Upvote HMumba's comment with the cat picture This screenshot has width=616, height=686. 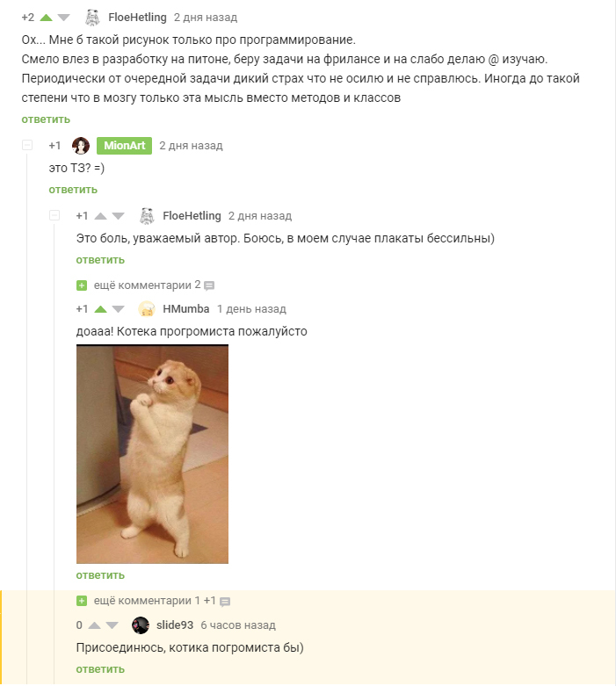click(x=101, y=309)
